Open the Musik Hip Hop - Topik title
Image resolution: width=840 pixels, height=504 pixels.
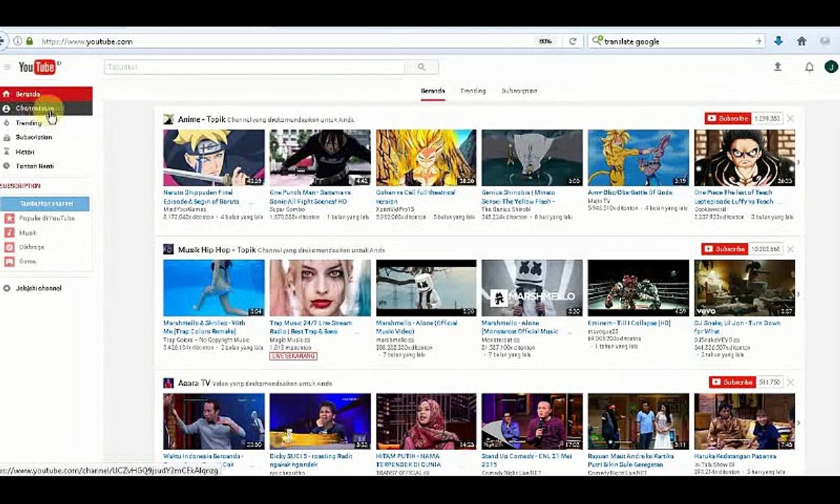[x=216, y=249]
